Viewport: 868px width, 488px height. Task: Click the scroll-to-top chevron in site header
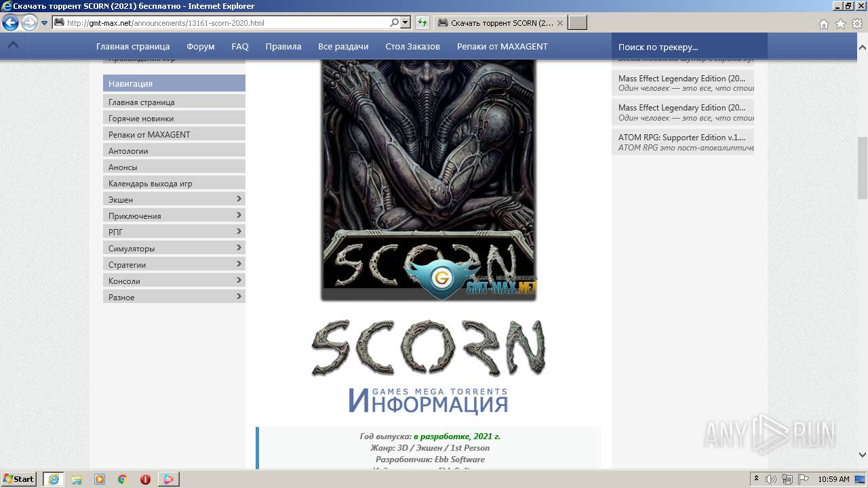pyautogui.click(x=13, y=46)
